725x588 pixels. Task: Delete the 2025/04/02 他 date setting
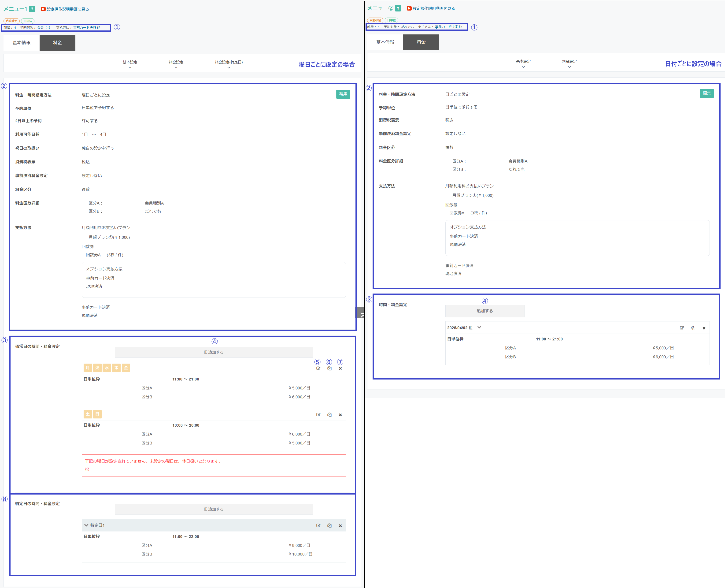[704, 328]
